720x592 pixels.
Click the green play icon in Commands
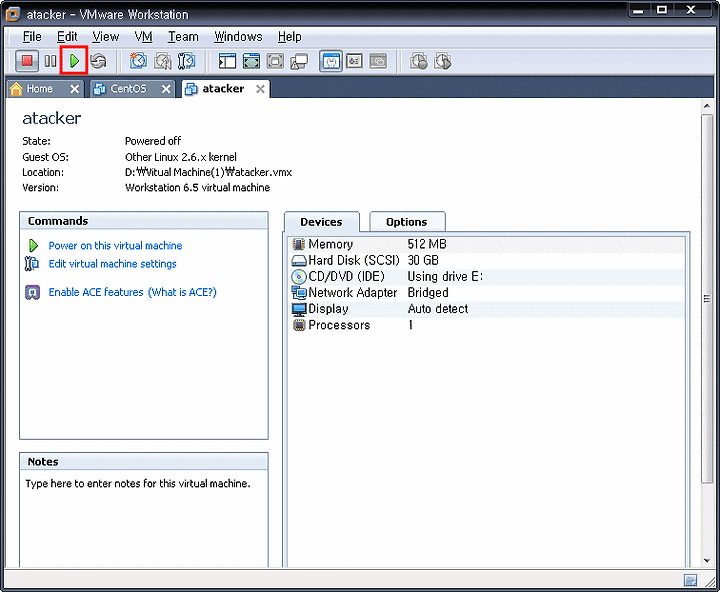(33, 245)
